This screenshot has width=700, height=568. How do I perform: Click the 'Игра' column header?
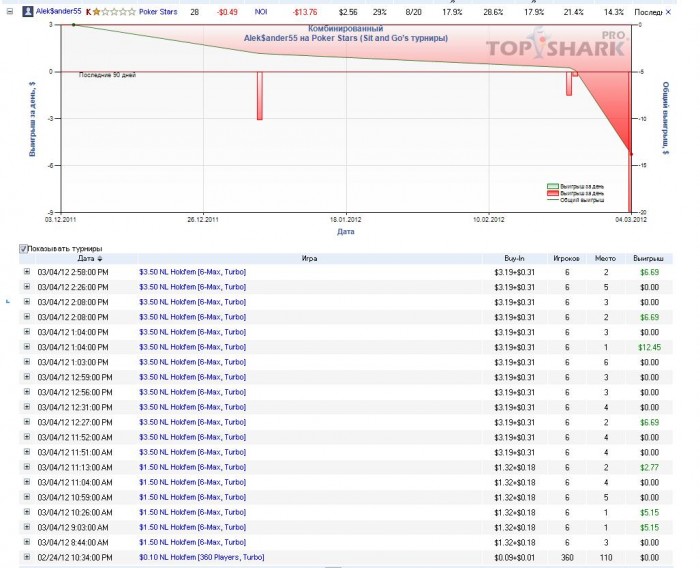[x=309, y=259]
